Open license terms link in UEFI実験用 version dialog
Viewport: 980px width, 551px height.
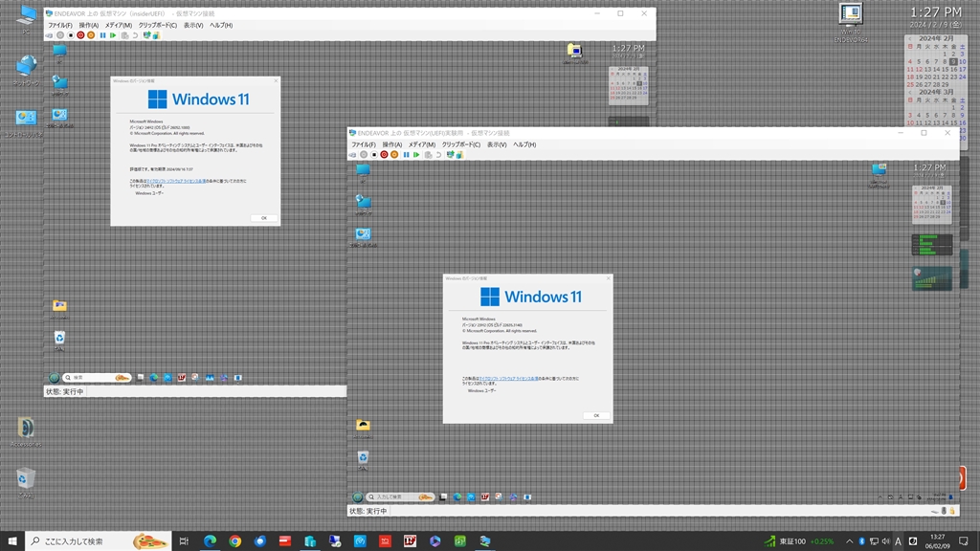click(508, 379)
